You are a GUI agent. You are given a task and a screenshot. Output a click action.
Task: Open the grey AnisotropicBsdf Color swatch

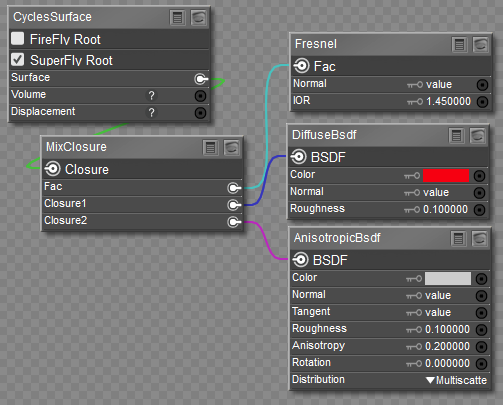(448, 279)
